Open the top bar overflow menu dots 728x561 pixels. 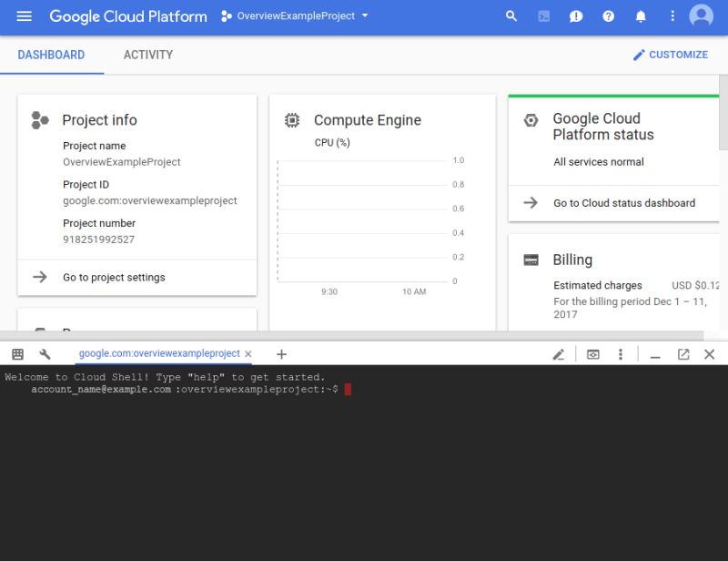pyautogui.click(x=672, y=15)
